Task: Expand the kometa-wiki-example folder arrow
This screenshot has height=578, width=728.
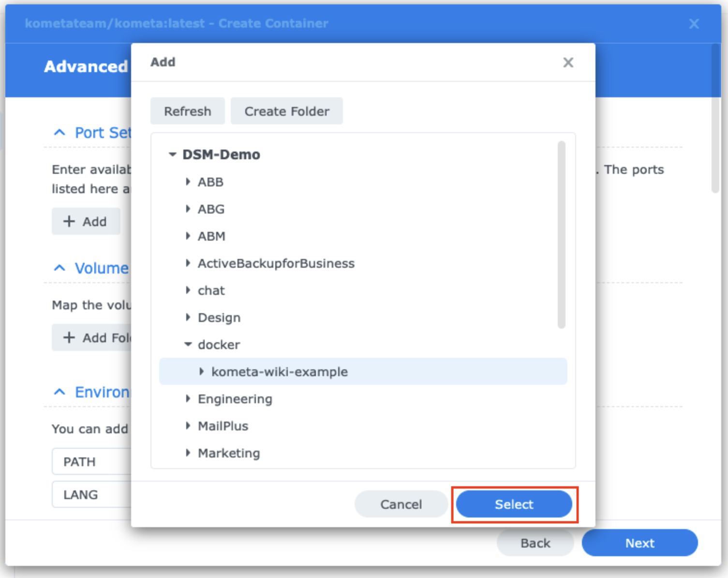Action: point(201,371)
